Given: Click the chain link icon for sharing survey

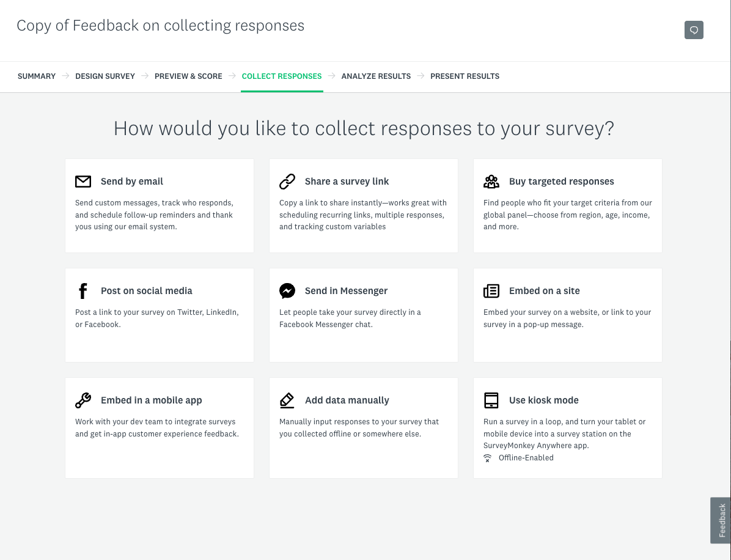Looking at the screenshot, I should pos(287,182).
